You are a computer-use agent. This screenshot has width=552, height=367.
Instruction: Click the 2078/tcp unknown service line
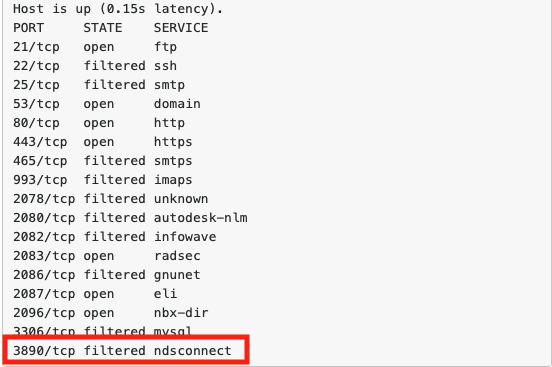pos(110,199)
